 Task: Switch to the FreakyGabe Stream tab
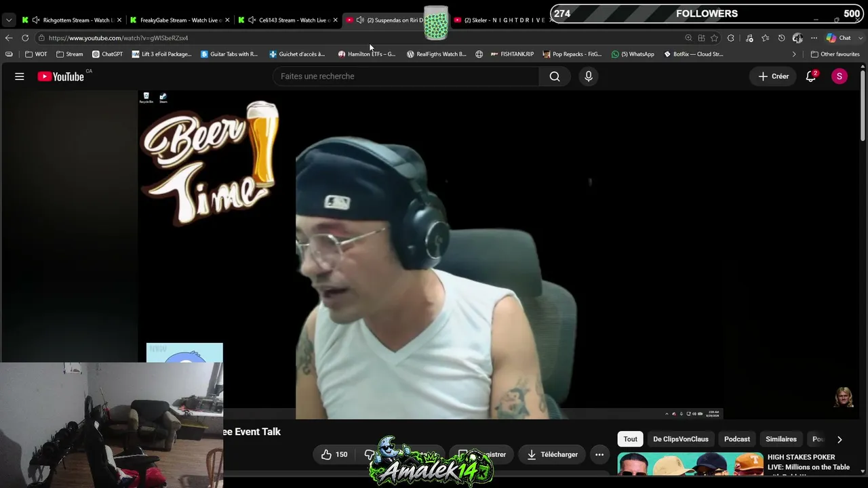click(x=180, y=20)
